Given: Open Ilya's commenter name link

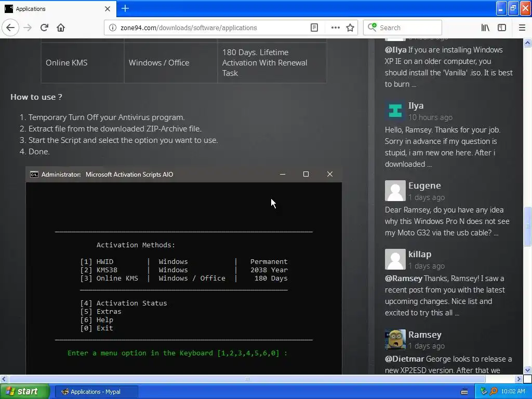Looking at the screenshot, I should (x=416, y=105).
